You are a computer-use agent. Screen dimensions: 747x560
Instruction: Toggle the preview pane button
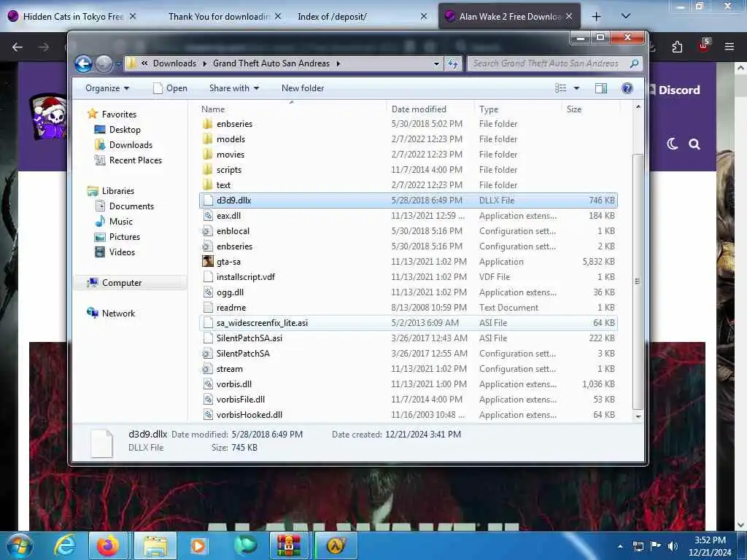pos(601,88)
